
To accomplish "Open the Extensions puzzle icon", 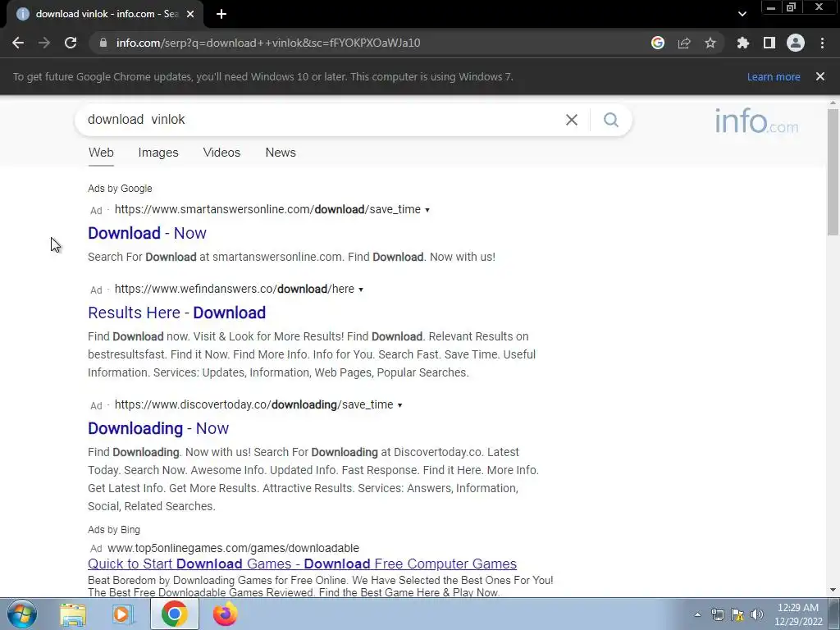I will (743, 43).
